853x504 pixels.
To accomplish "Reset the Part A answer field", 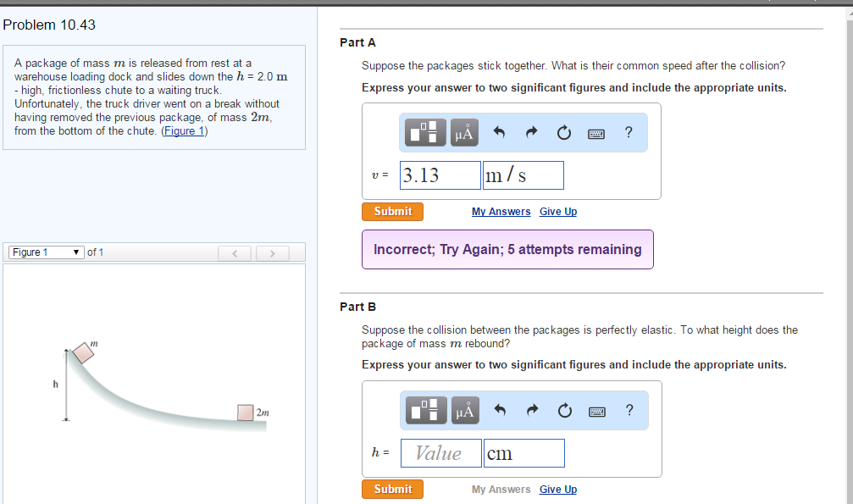I will (x=564, y=132).
